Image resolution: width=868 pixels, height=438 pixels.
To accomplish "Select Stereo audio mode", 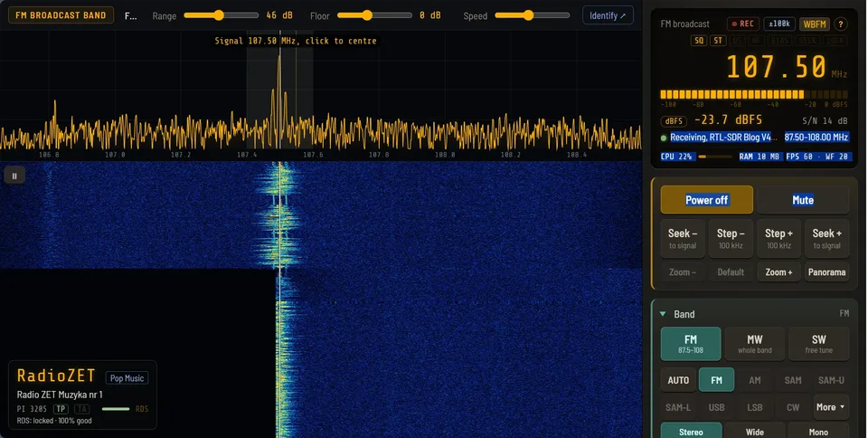I will pyautogui.click(x=691, y=431).
